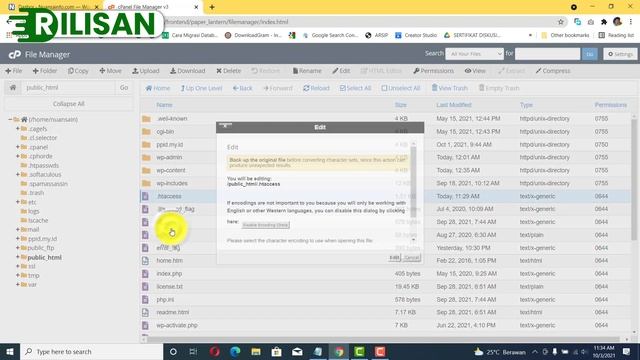Expand the .cphorde tree folder
The height and width of the screenshot is (360, 640).
click(x=18, y=156)
